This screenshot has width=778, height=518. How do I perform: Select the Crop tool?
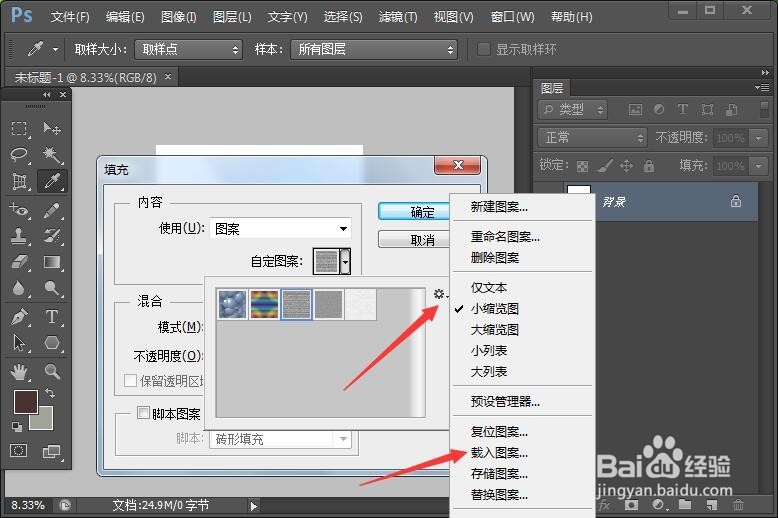pyautogui.click(x=19, y=181)
